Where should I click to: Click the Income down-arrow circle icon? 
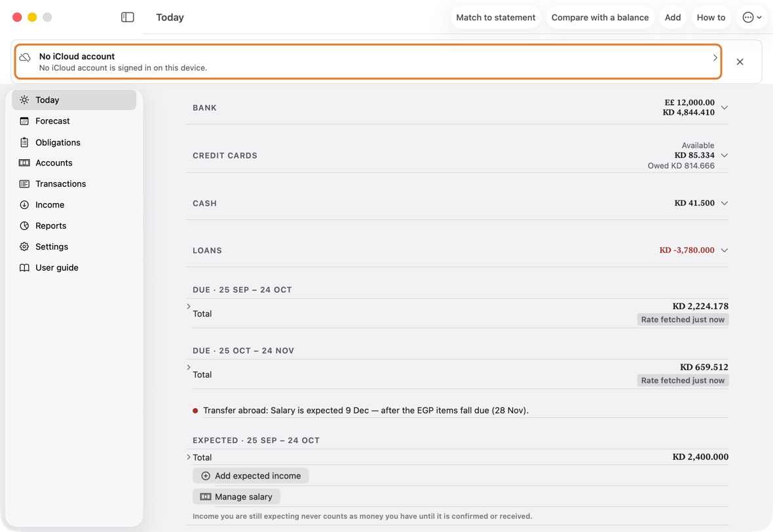click(x=24, y=204)
